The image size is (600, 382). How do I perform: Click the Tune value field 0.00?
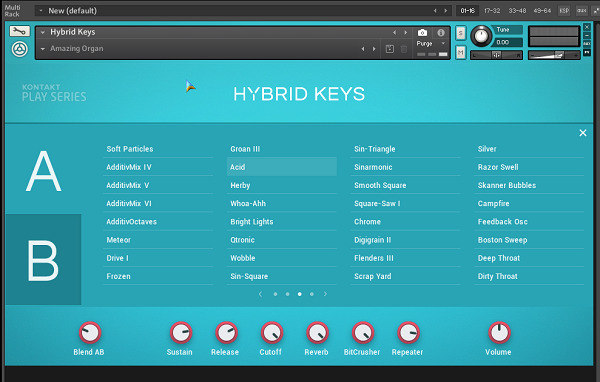click(x=508, y=42)
